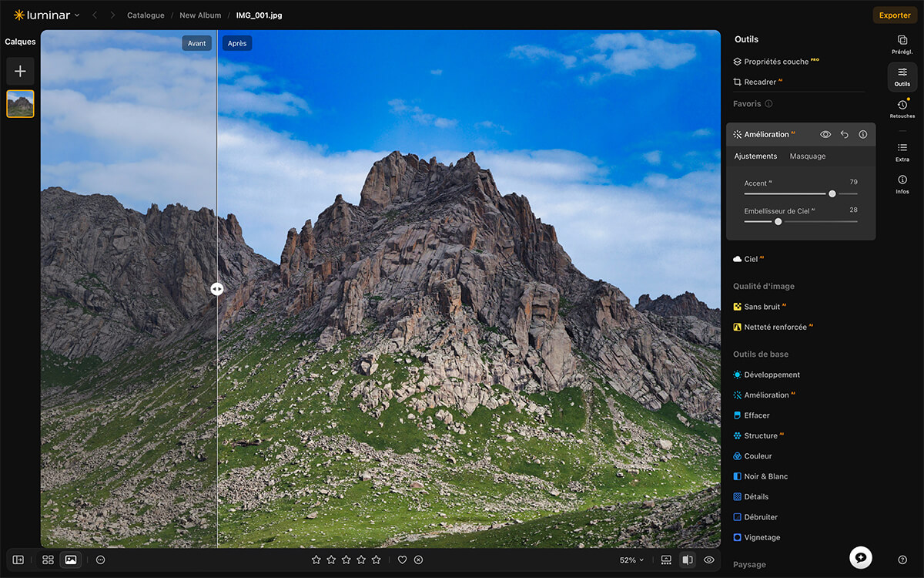
Task: Switch to the grid gallery view
Action: coord(48,560)
